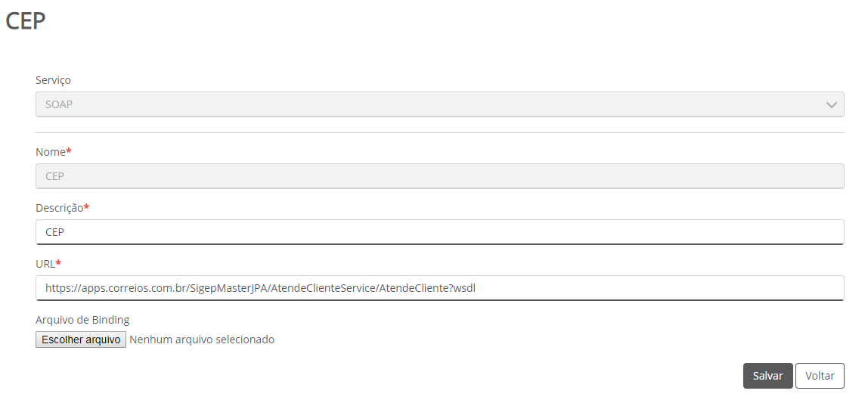Screen dimensions: 868x400
Task: Go back using the Voltar button
Action: [x=820, y=376]
